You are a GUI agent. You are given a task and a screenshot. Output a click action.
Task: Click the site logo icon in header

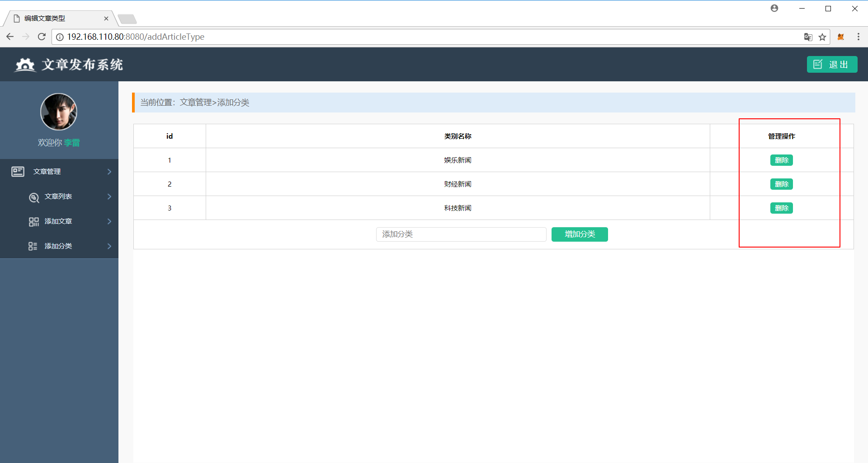point(25,65)
